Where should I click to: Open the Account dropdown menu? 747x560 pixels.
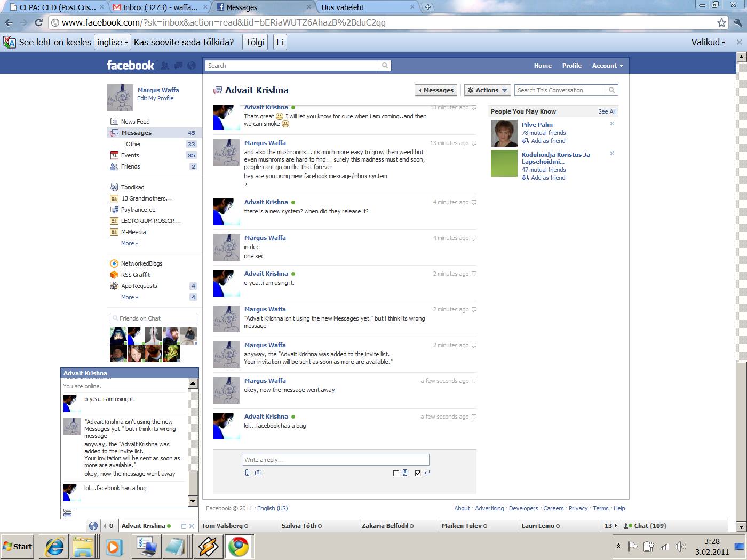coord(607,66)
